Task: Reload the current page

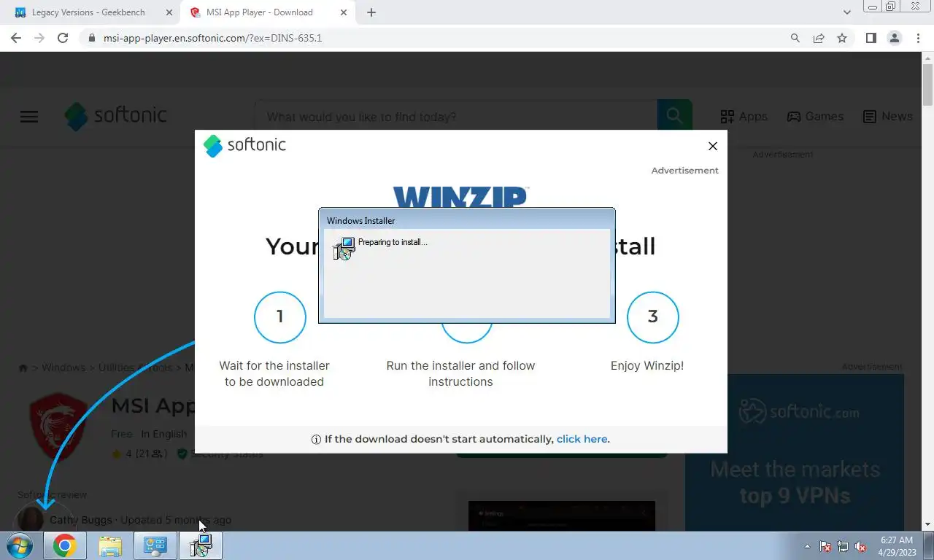Action: pyautogui.click(x=63, y=38)
